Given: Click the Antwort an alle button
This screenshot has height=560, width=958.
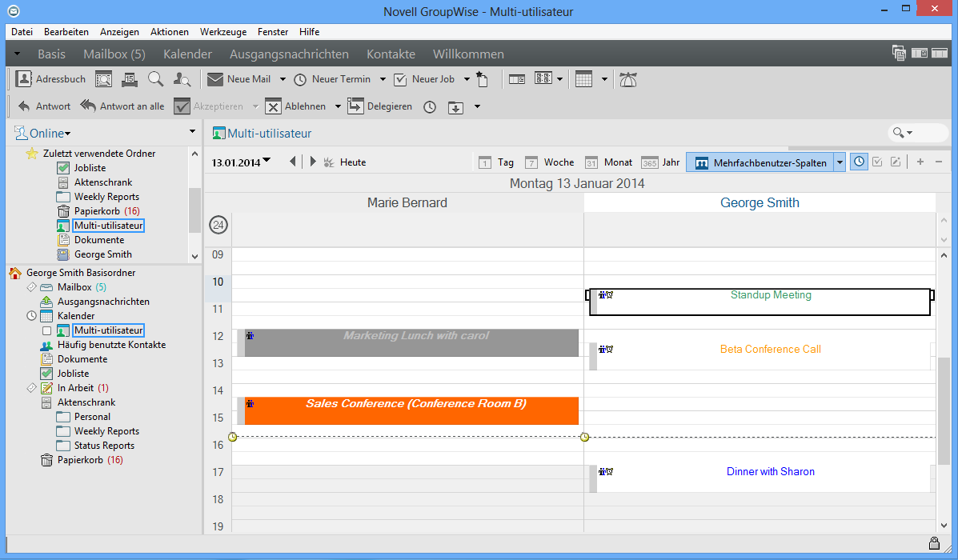Looking at the screenshot, I should click(122, 106).
